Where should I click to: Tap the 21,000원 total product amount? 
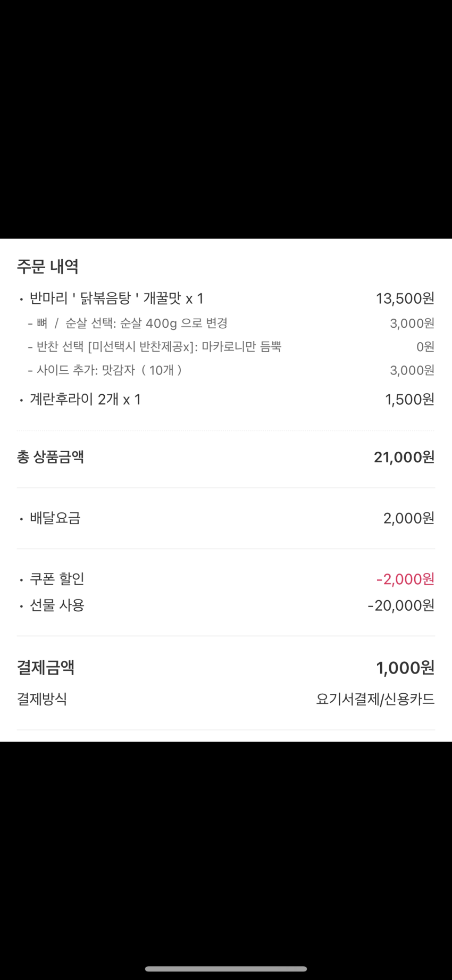coord(404,457)
